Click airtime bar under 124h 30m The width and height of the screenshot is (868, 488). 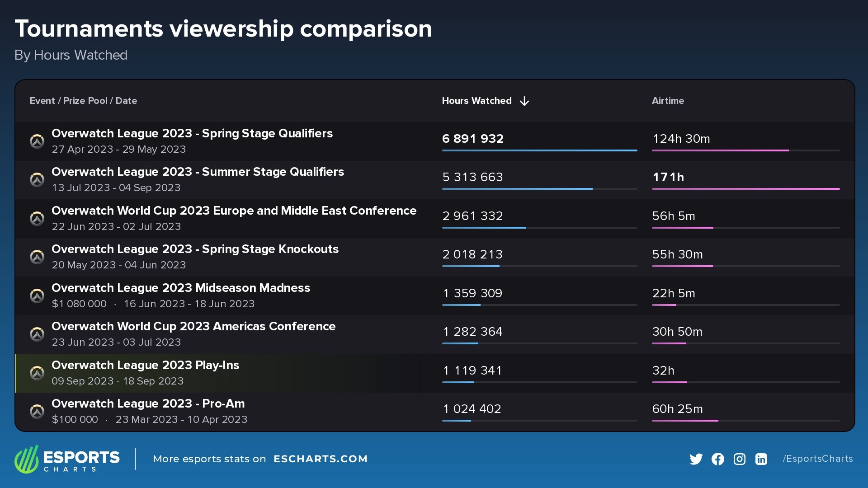(745, 150)
